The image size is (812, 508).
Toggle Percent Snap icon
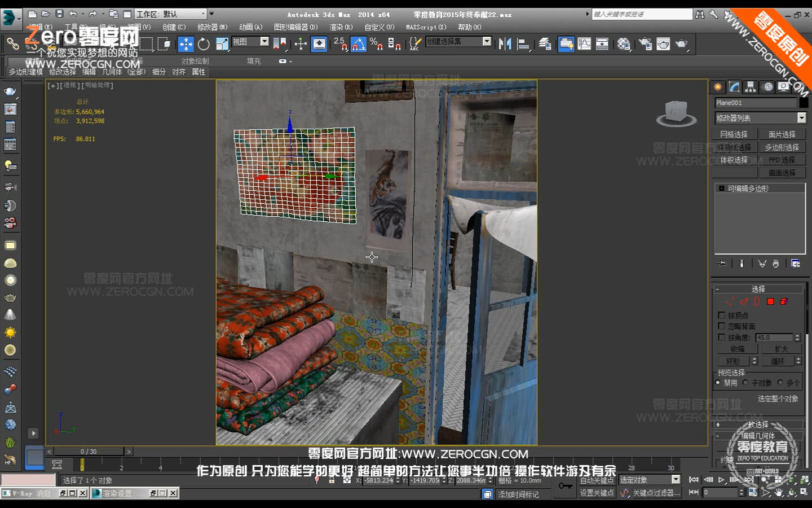[376, 44]
